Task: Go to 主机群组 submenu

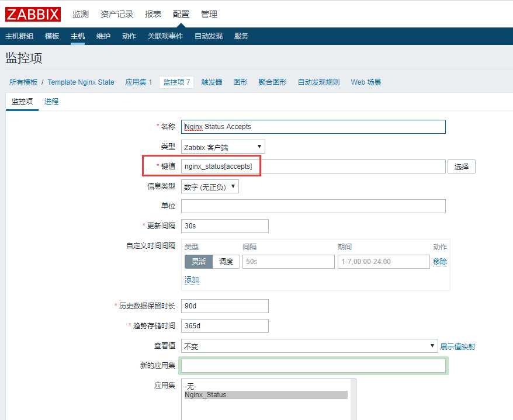Action: click(19, 36)
